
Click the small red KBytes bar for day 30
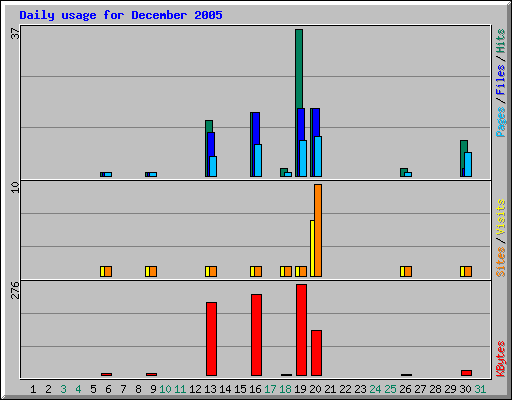coord(466,373)
